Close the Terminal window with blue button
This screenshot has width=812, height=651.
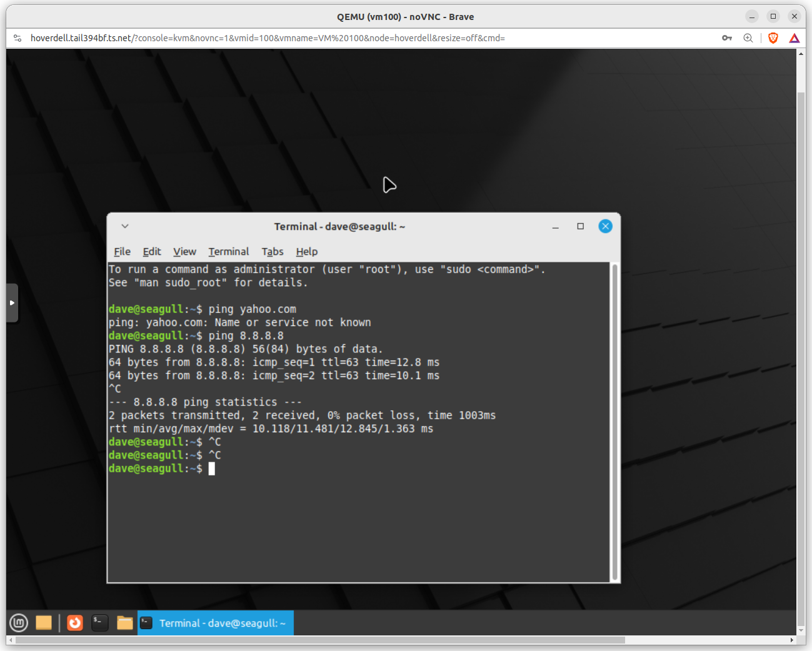point(605,226)
